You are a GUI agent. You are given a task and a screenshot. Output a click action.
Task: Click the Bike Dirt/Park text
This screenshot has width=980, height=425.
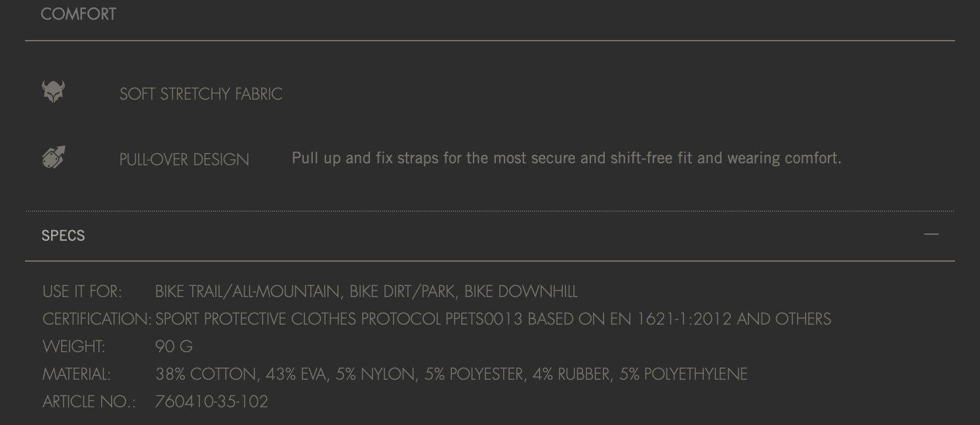(x=402, y=291)
